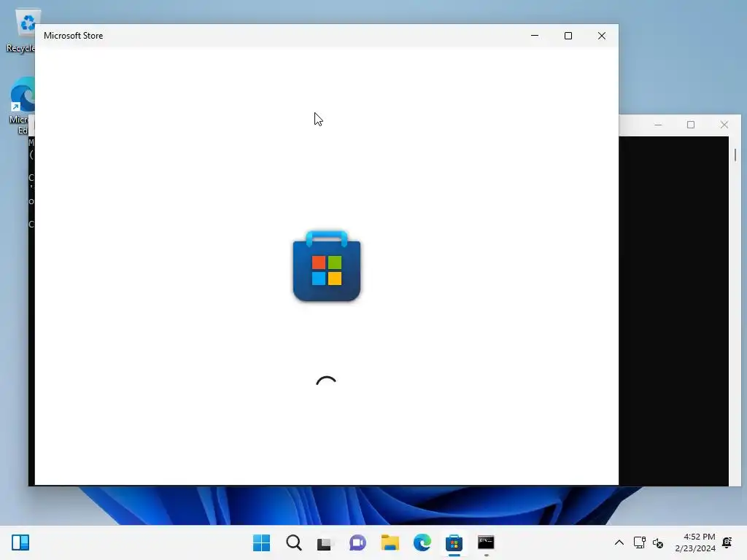Open File Explorer from the taskbar
The image size is (747, 560).
tap(390, 542)
